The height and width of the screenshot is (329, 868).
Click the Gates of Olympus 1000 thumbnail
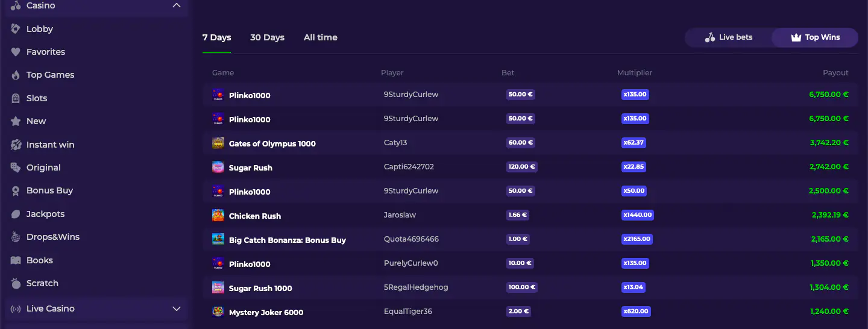click(218, 143)
